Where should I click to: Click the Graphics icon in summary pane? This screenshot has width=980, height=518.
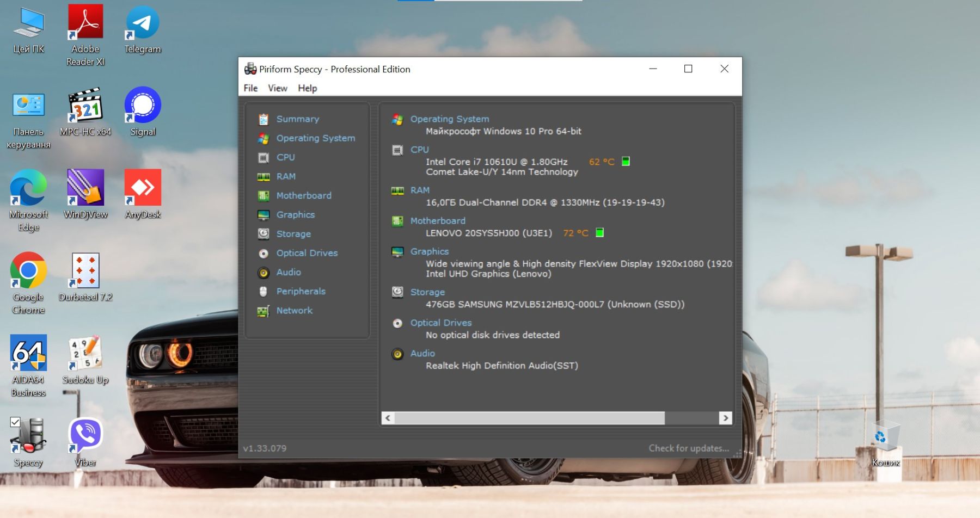tap(397, 252)
